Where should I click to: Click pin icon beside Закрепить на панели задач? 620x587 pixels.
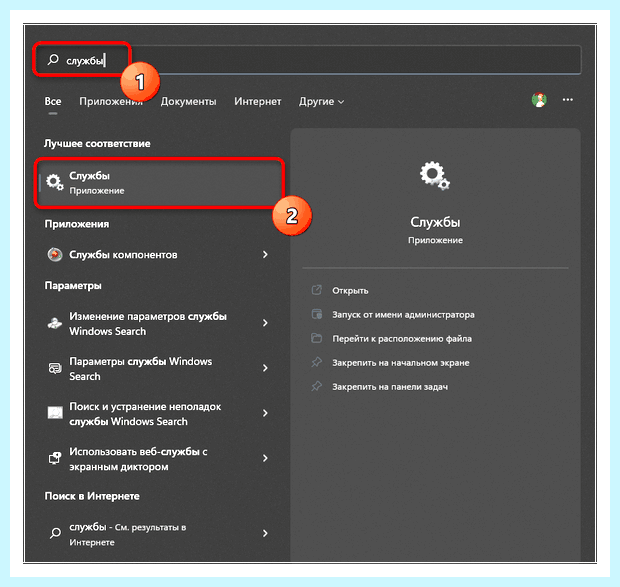(317, 386)
